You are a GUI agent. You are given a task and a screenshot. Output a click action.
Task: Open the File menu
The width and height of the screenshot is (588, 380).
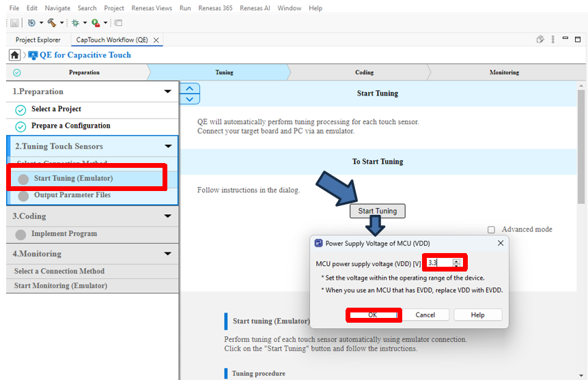tap(14, 8)
